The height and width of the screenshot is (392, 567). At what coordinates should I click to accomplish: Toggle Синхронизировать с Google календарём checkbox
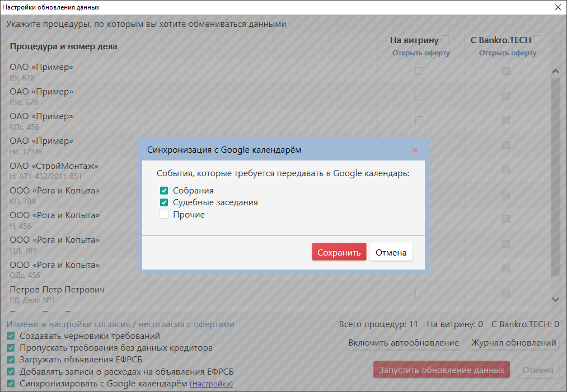point(11,384)
